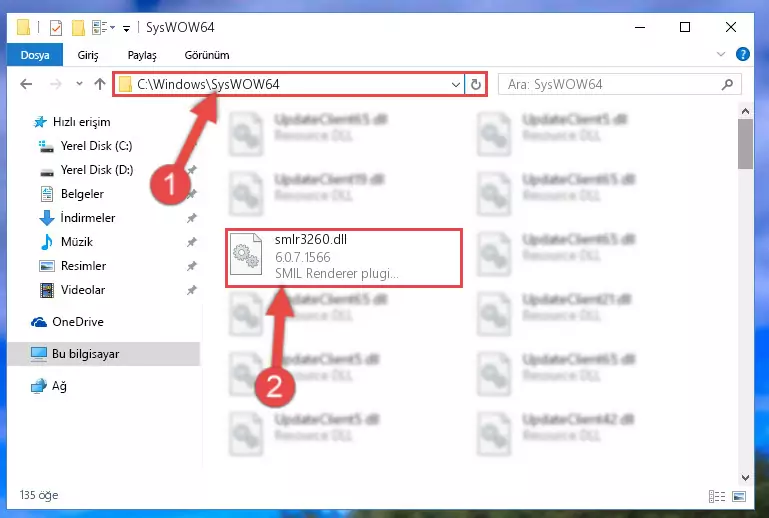
Task: Click the 135 öğe status text
Action: pyautogui.click(x=39, y=495)
